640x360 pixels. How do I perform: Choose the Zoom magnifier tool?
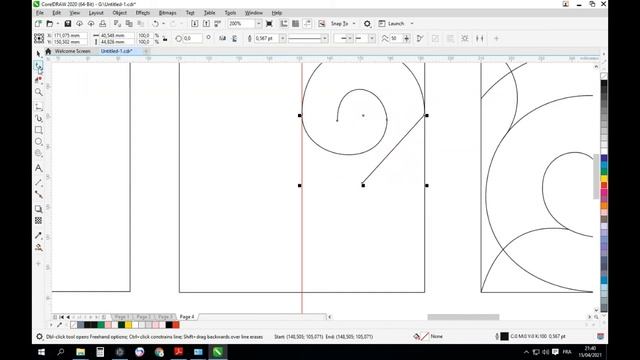click(x=39, y=92)
